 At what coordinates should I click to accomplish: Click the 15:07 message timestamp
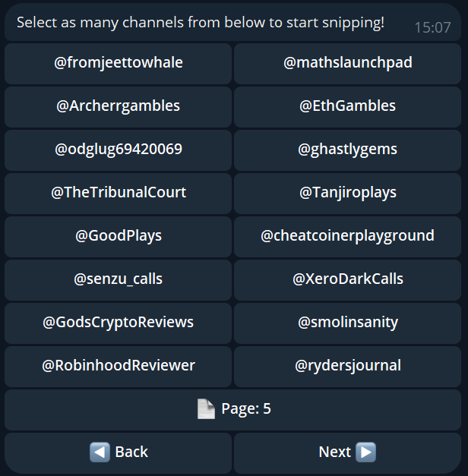(x=432, y=28)
